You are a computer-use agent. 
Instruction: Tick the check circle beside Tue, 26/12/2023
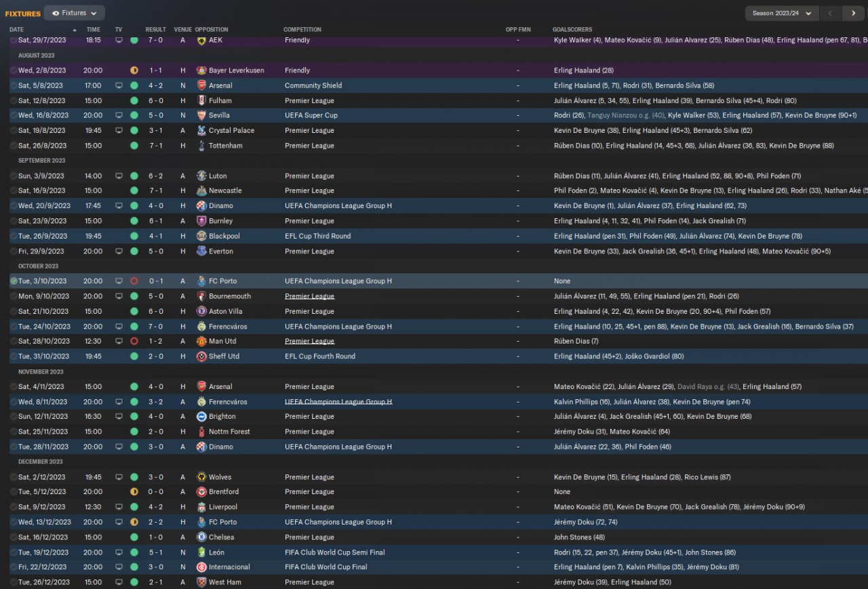(x=14, y=582)
